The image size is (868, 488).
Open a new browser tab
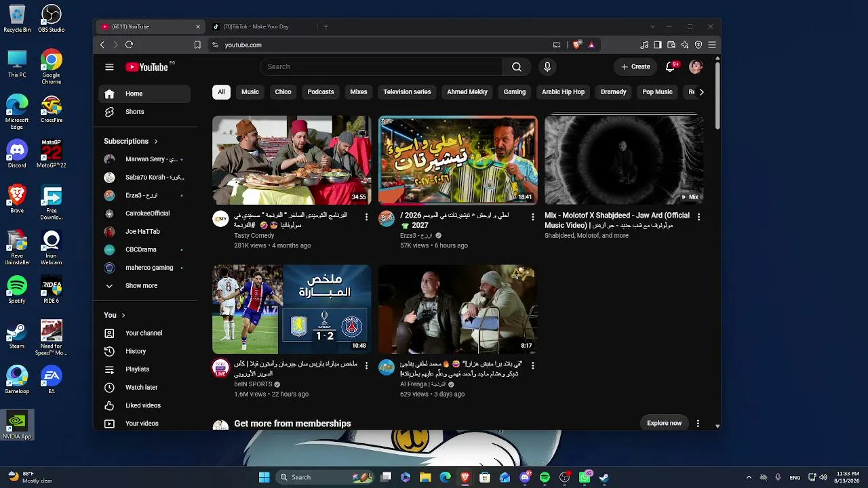click(325, 26)
